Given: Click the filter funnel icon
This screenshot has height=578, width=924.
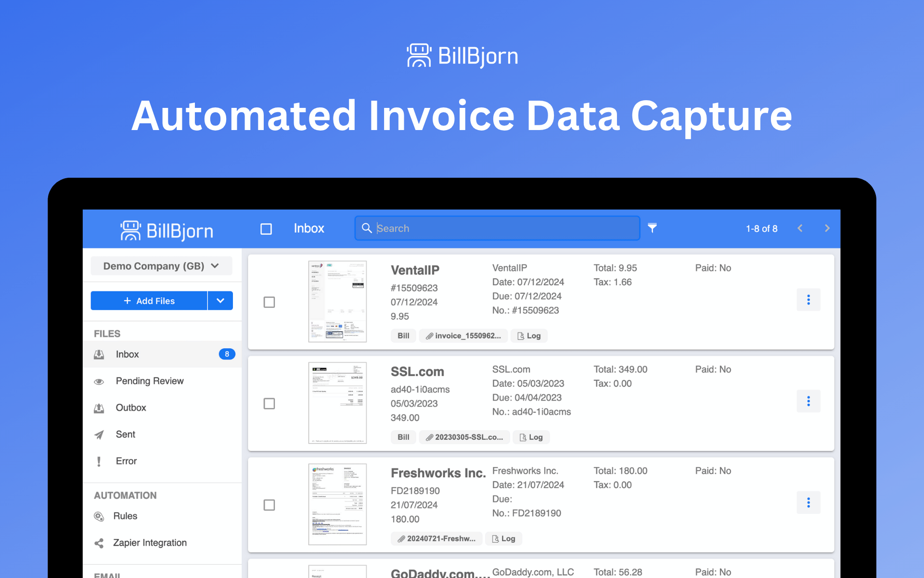Looking at the screenshot, I should 652,228.
